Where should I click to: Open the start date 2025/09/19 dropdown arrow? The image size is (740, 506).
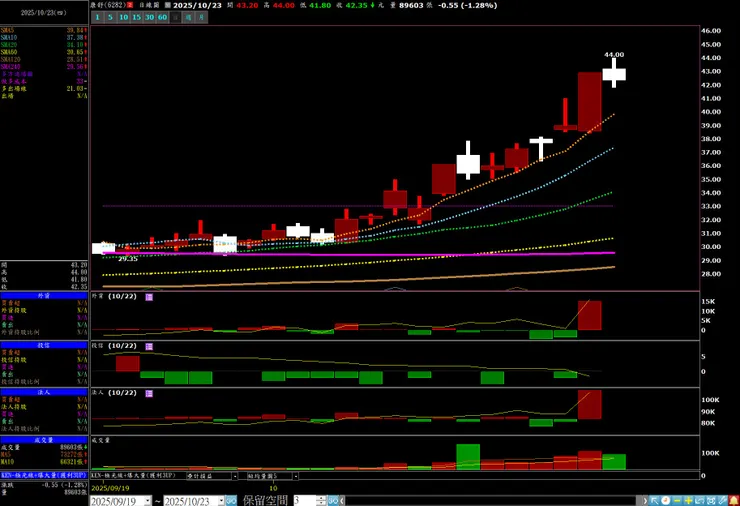click(x=148, y=500)
